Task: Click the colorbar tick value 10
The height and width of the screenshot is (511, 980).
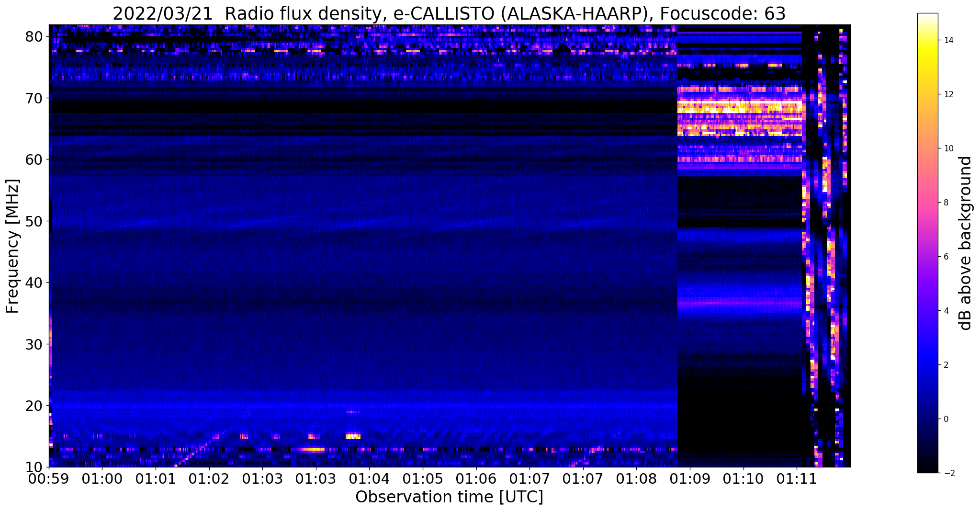Action: coord(948,148)
